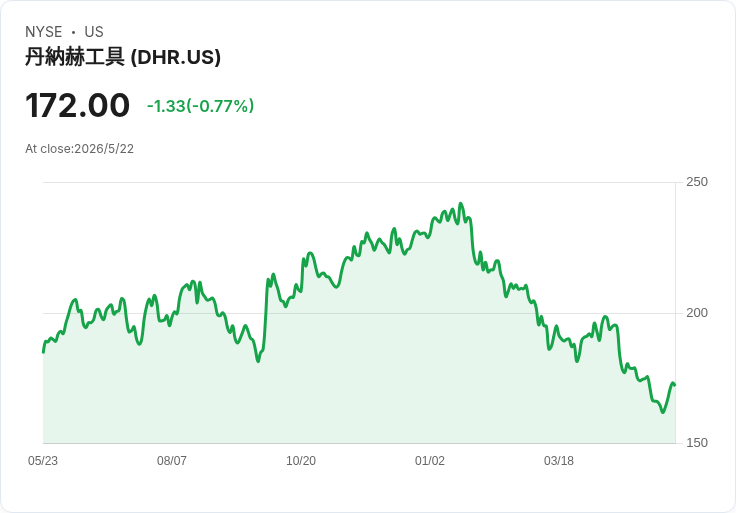Click the -1.33(-0.77%) change text
This screenshot has width=736, height=513.
pyautogui.click(x=200, y=106)
